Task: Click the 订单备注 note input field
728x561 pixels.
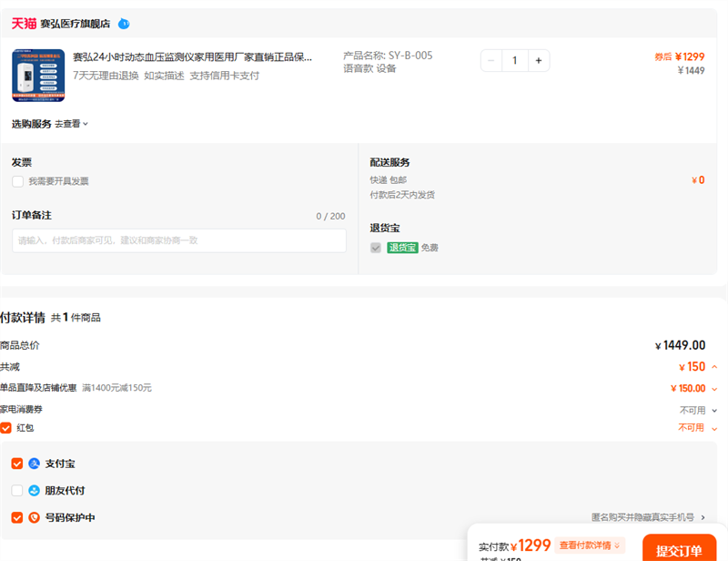Action: click(178, 240)
